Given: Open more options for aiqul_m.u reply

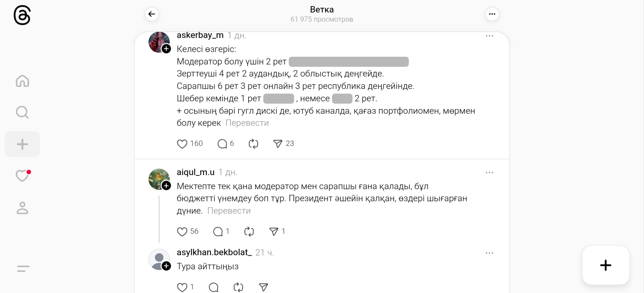Looking at the screenshot, I should pyautogui.click(x=489, y=173).
